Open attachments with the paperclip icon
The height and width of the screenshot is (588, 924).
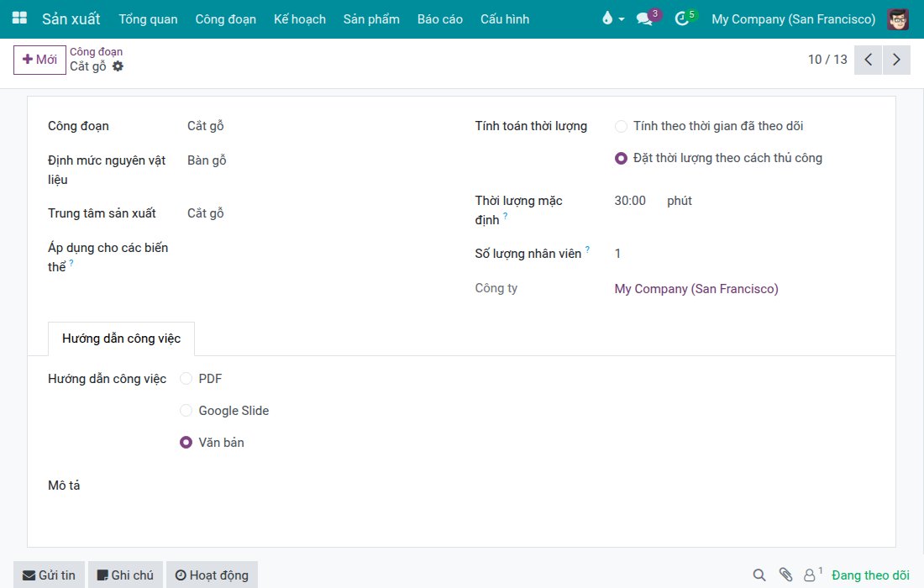785,575
